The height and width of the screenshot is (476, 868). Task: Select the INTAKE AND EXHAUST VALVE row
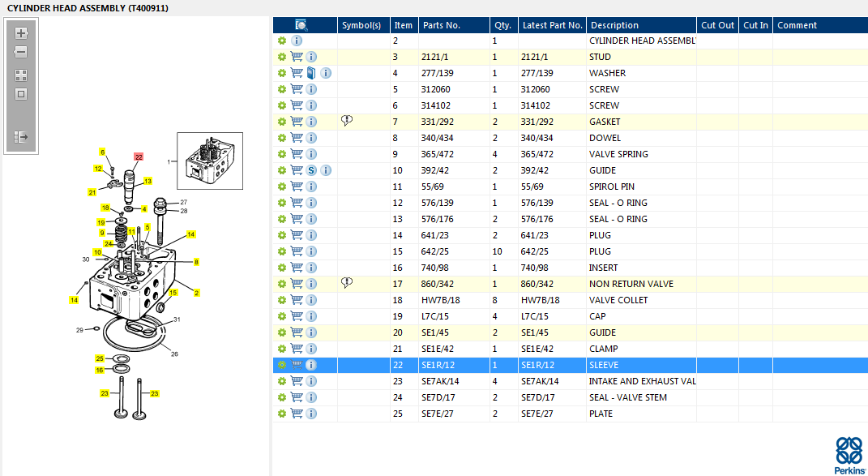tap(641, 381)
